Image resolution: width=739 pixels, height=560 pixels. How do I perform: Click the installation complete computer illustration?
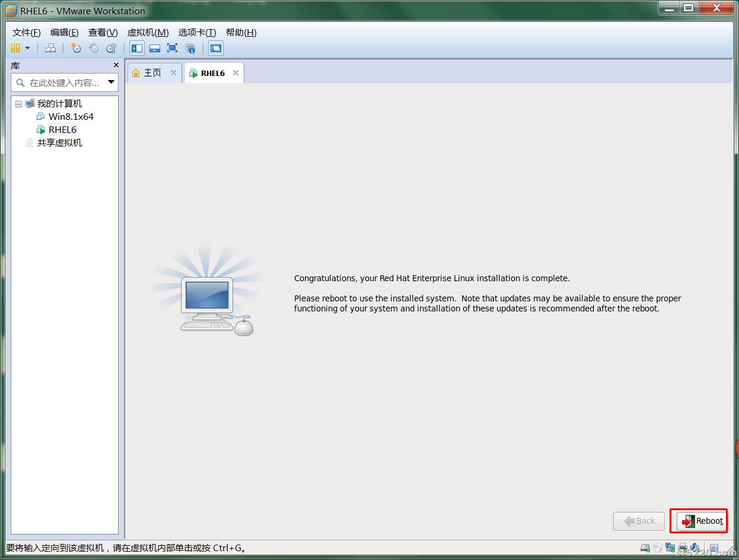(208, 290)
